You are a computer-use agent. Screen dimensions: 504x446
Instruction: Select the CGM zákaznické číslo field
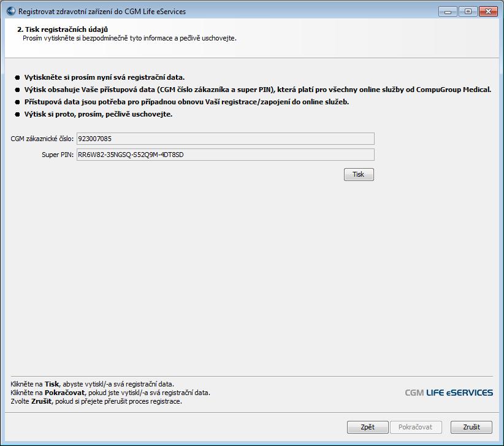(x=225, y=139)
